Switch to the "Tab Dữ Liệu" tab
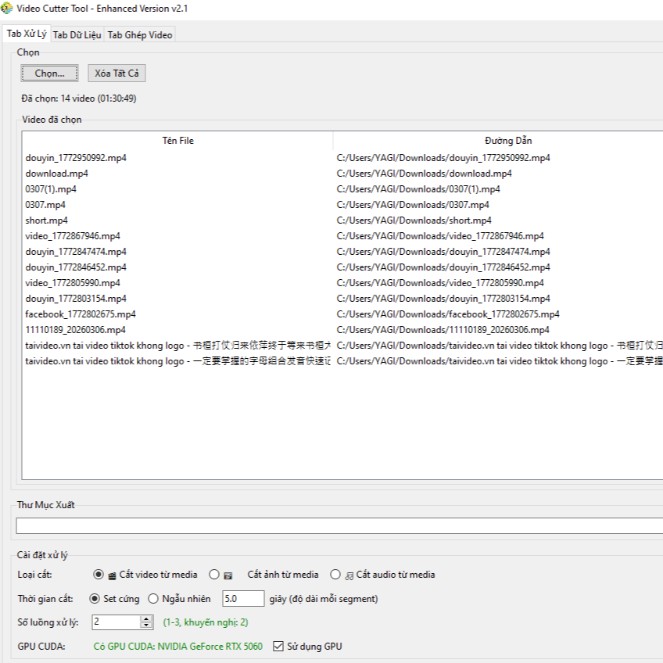The width and height of the screenshot is (663, 663). tap(77, 35)
